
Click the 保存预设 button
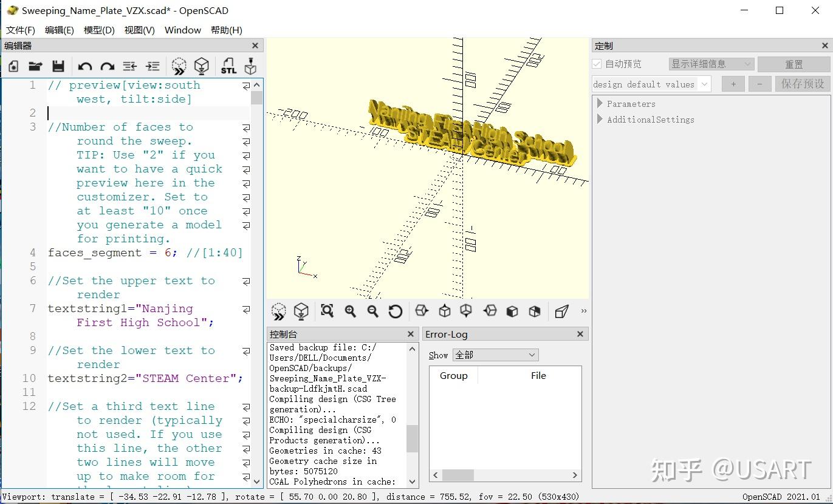click(802, 84)
